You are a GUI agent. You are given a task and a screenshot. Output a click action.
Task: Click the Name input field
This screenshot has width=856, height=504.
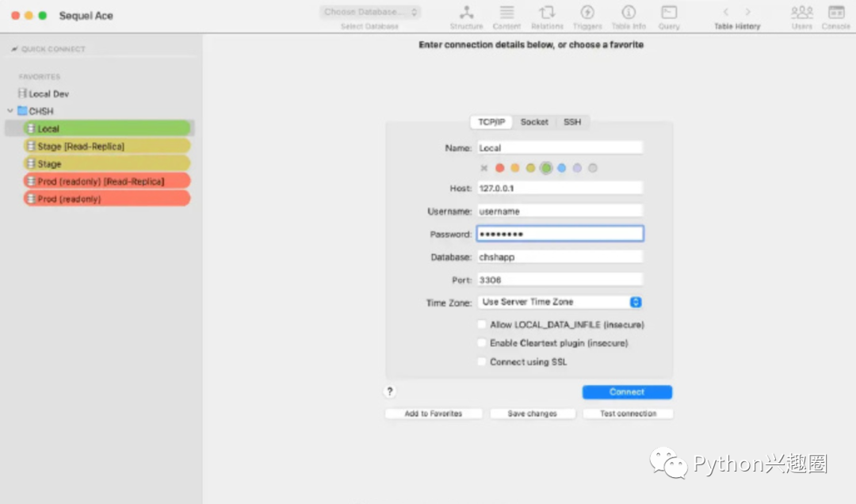point(560,148)
